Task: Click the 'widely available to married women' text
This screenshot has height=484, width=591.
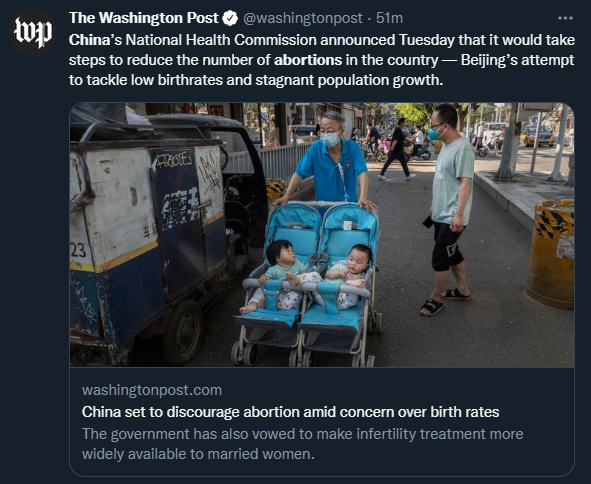Action: tap(198, 454)
